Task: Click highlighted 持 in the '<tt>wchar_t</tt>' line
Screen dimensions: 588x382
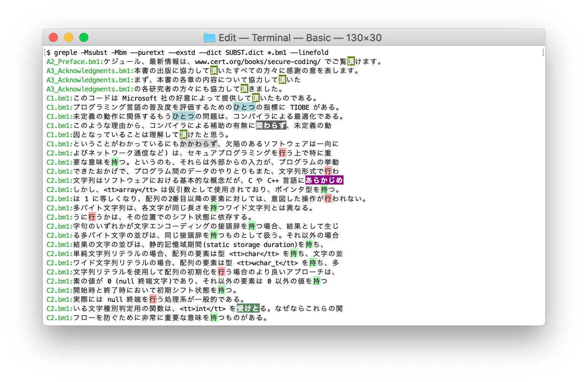Action: coord(313,263)
